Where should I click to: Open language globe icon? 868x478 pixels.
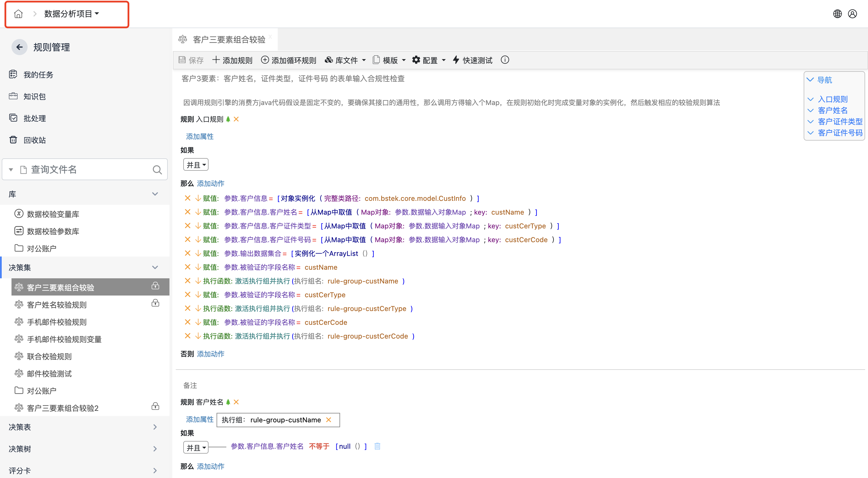(x=837, y=14)
